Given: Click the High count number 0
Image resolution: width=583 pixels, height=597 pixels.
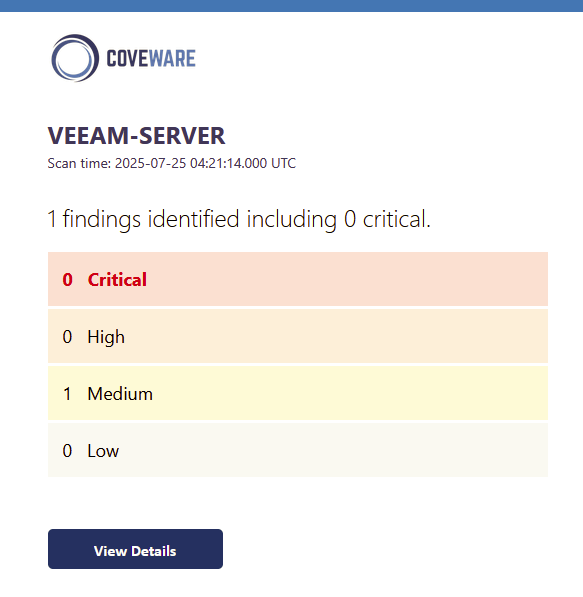Looking at the screenshot, I should [67, 337].
